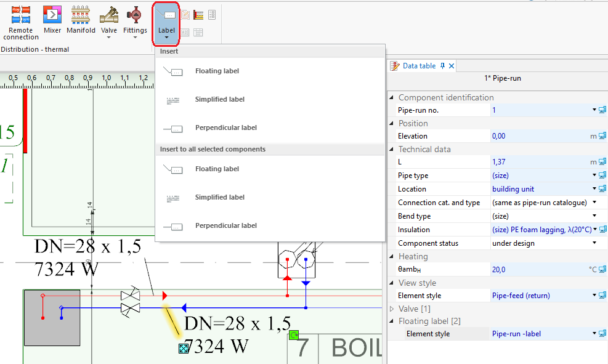Screen dimensions: 608x364
Task: Open the Pipe type dropdown arrow
Action: (594, 176)
